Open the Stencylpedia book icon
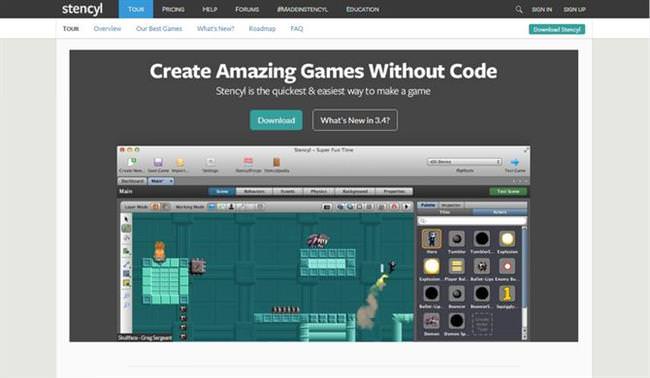Image resolution: width=650 pixels, height=378 pixels. (x=276, y=162)
